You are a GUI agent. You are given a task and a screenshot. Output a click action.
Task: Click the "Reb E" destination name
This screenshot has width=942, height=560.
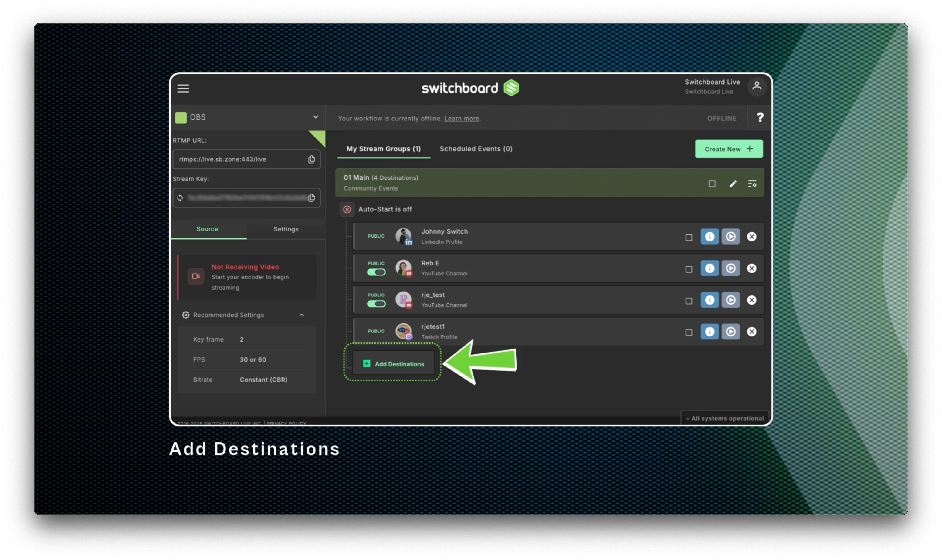pyautogui.click(x=430, y=263)
